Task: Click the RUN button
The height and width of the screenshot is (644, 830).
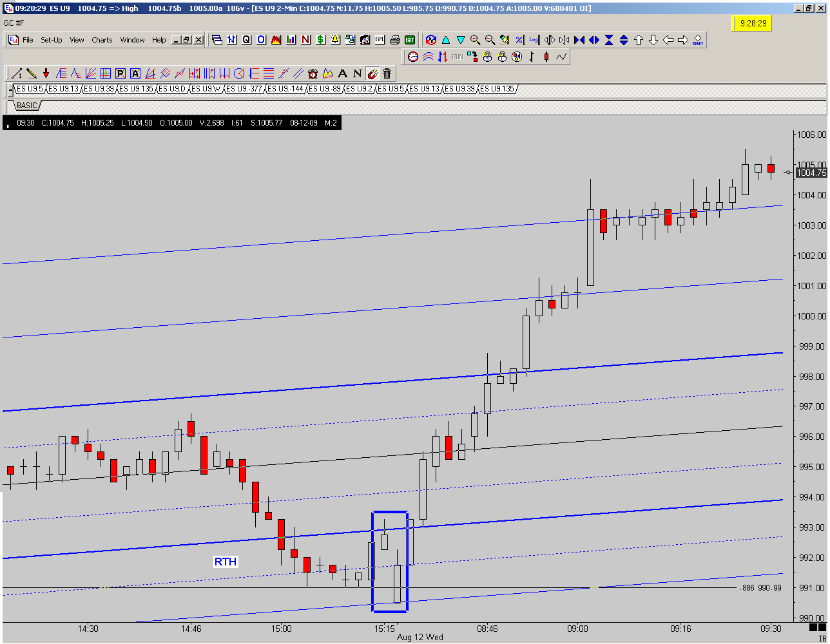Action: [458, 57]
